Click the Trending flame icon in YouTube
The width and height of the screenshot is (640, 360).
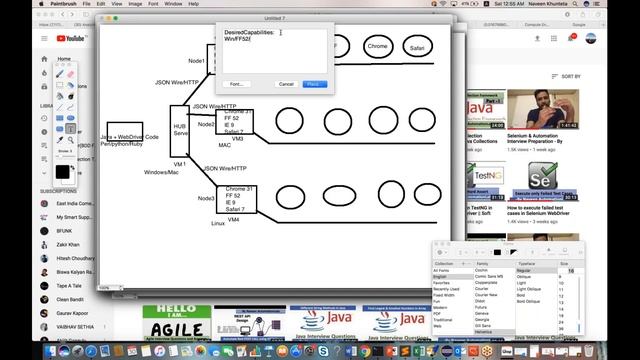(x=44, y=73)
